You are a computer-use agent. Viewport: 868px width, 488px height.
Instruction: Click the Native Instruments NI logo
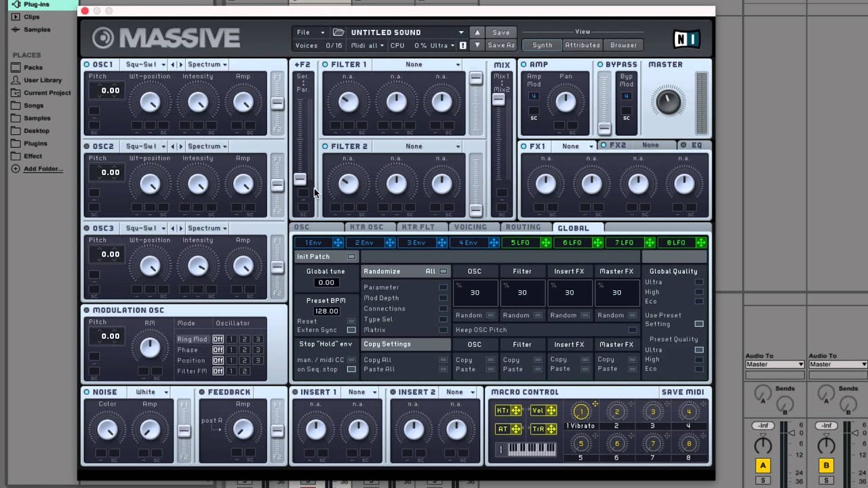click(686, 39)
